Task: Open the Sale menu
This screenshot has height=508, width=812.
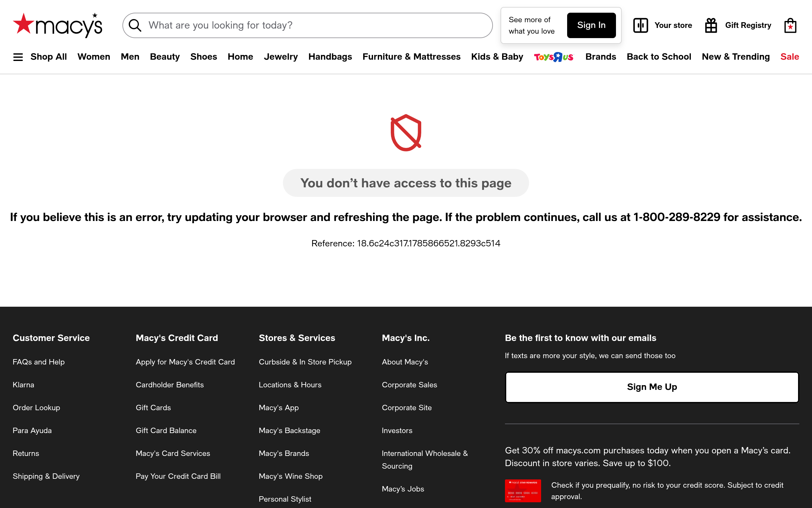Action: [789, 57]
